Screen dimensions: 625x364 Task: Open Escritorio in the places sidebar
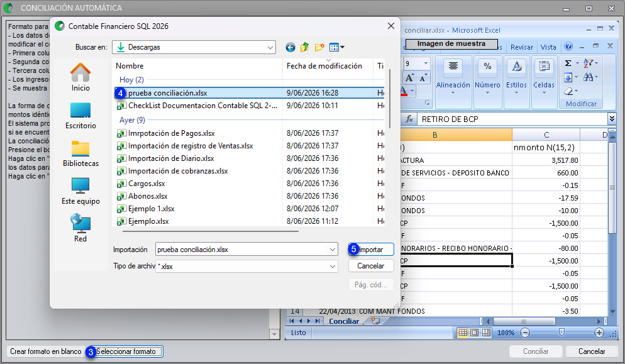80,116
